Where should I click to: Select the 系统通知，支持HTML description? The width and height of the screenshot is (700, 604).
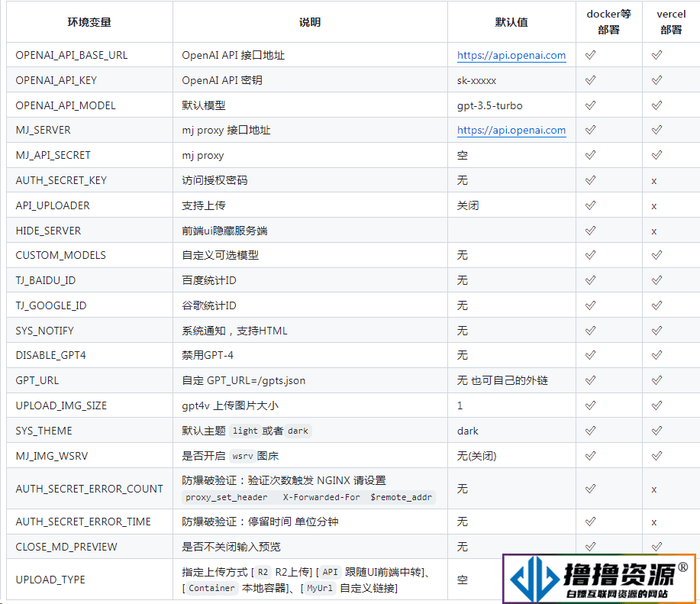point(234,331)
